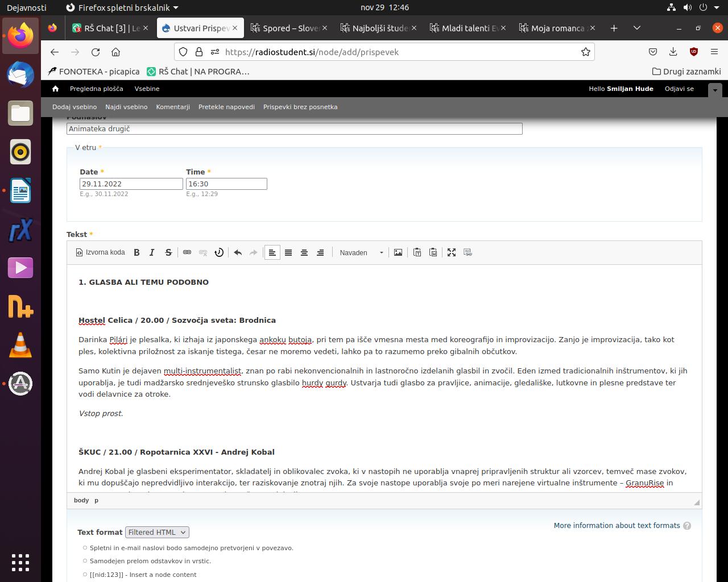Open the Text format Filtered HTML dropdown
728x582 pixels.
point(157,532)
